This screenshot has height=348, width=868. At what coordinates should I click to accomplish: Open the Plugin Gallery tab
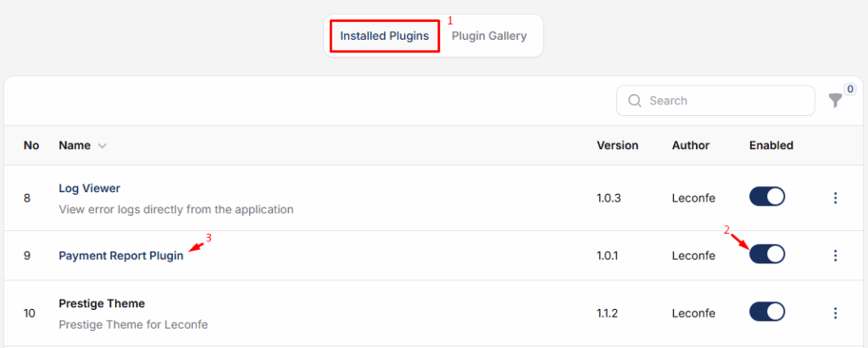489,36
